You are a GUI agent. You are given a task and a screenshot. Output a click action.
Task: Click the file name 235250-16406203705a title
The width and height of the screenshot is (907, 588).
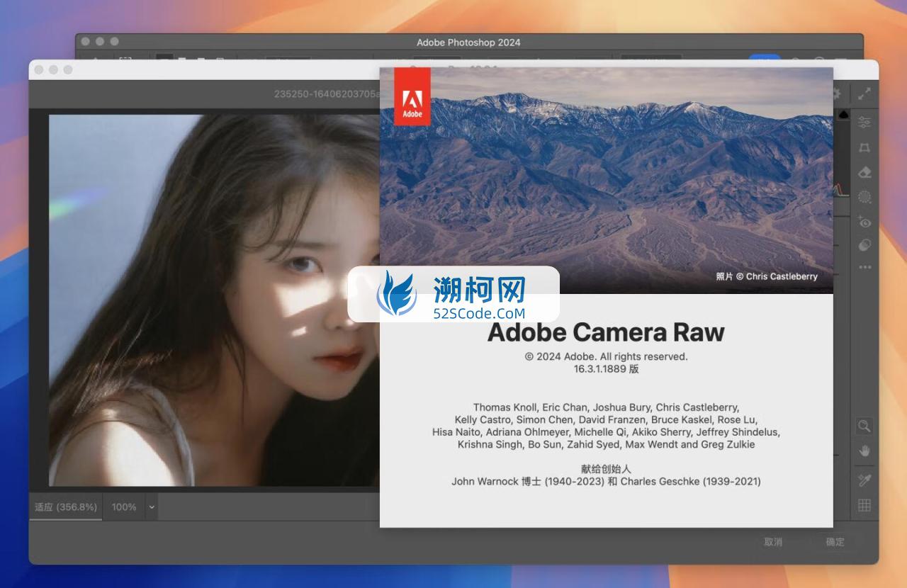tap(327, 94)
